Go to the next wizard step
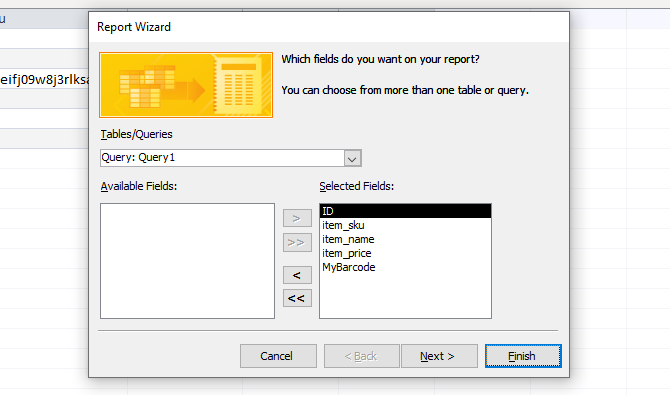670x395 pixels. point(439,356)
